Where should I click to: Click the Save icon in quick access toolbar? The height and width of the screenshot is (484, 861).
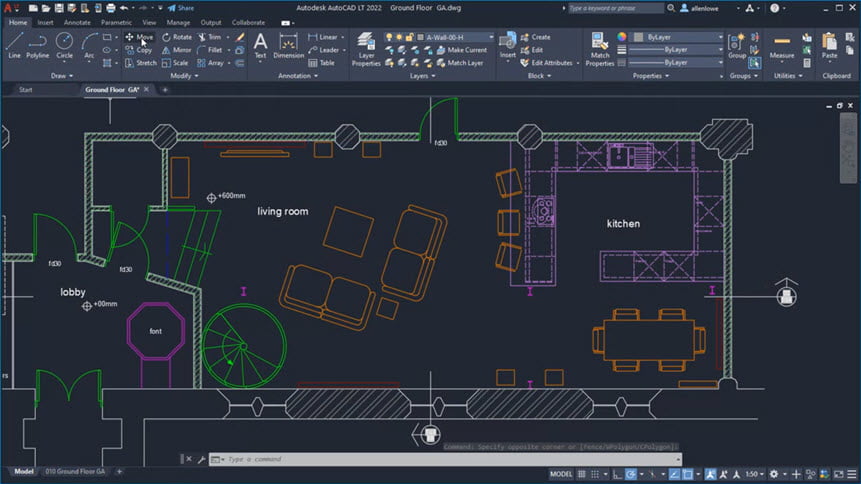tap(59, 8)
